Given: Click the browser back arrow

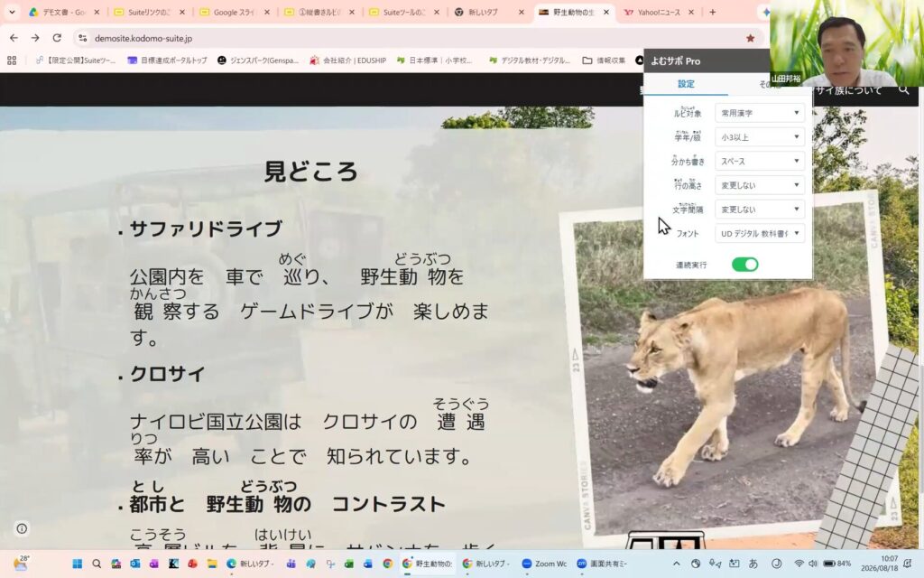Looking at the screenshot, I should (14, 38).
